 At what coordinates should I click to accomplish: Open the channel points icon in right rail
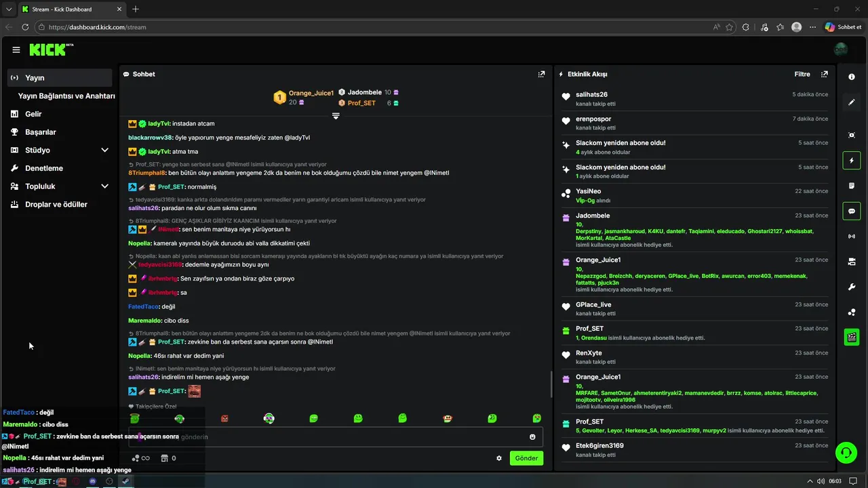[852, 312]
